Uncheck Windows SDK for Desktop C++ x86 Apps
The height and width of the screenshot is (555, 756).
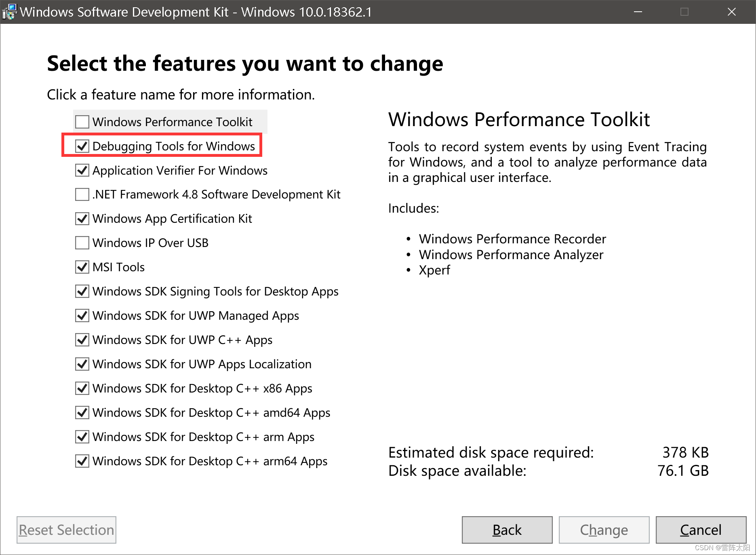82,388
